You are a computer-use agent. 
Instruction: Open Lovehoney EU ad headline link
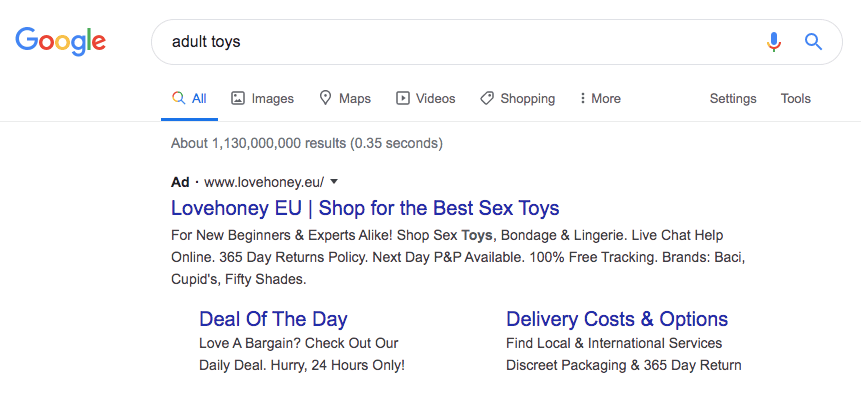(365, 208)
